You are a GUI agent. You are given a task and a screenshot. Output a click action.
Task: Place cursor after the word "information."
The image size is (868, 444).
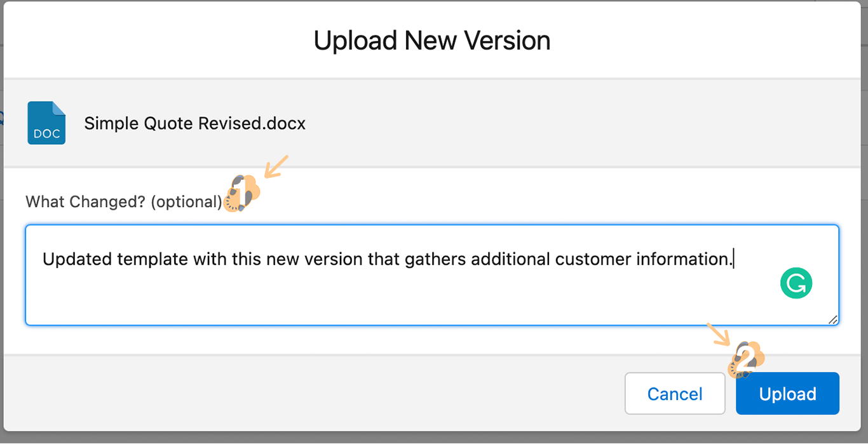[x=734, y=259]
